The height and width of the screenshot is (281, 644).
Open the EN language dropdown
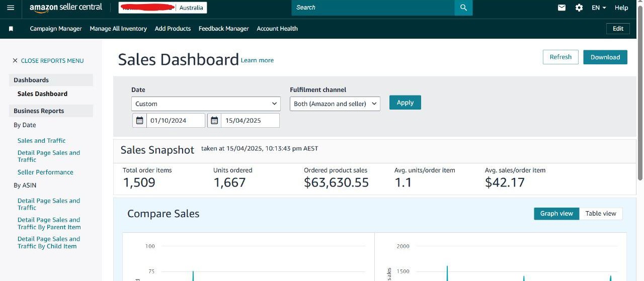click(599, 8)
